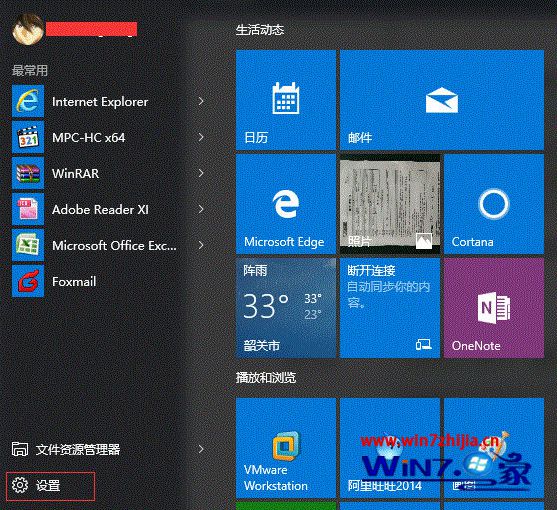
Task: Click the 最常用 section label
Action: point(30,70)
